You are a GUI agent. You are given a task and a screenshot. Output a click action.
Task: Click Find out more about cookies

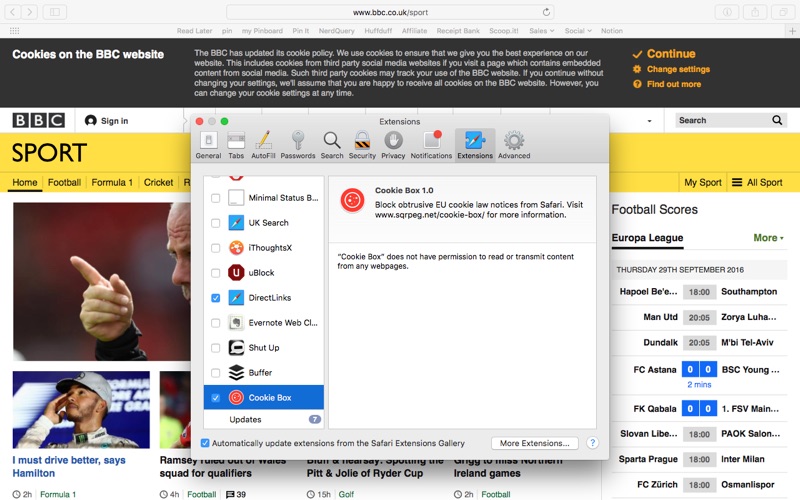pos(667,84)
